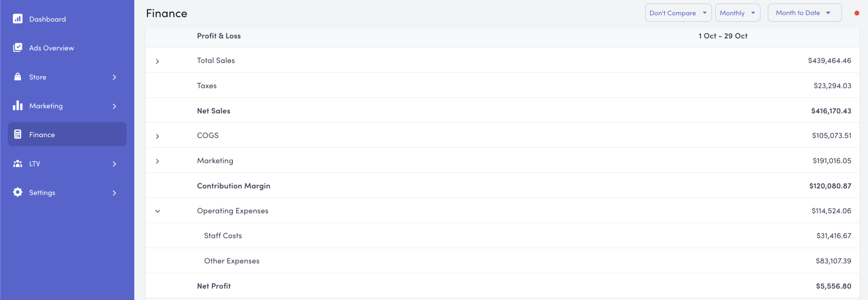Viewport: 868px width, 300px height.
Task: Collapse the Operating Expenses row
Action: tap(157, 211)
